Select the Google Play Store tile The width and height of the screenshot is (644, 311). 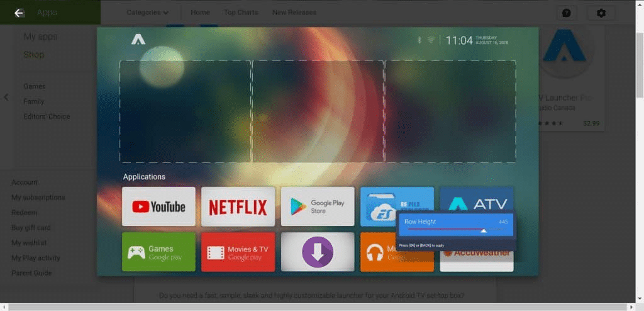pyautogui.click(x=318, y=206)
